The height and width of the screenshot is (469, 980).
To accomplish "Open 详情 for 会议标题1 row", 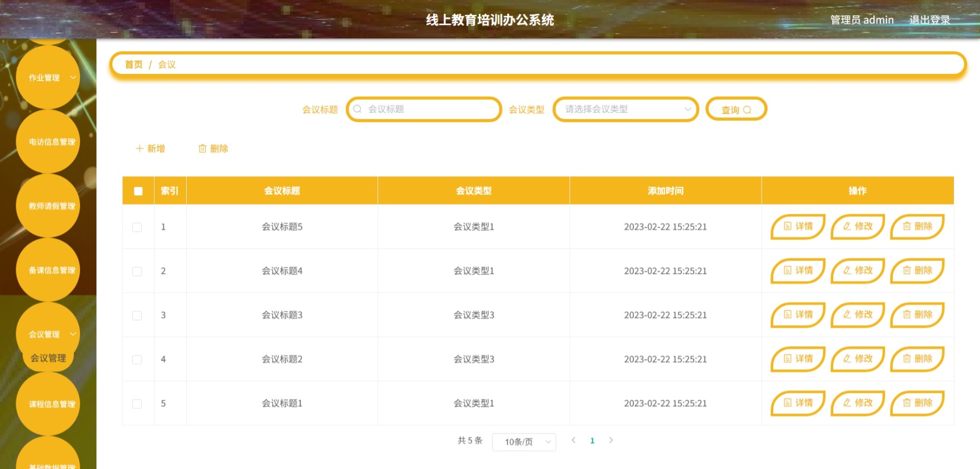I will (x=798, y=403).
